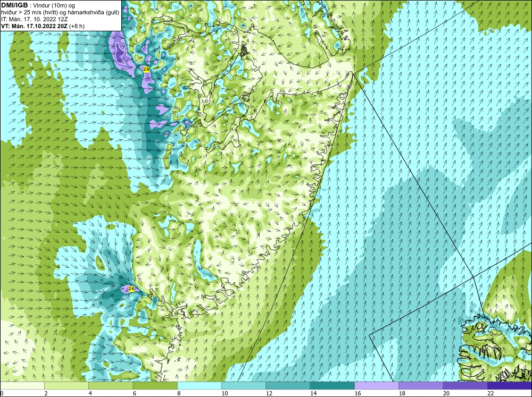This screenshot has width=532, height=397.
Task: Select the 6–8 m/s legend color
Action: [155, 385]
